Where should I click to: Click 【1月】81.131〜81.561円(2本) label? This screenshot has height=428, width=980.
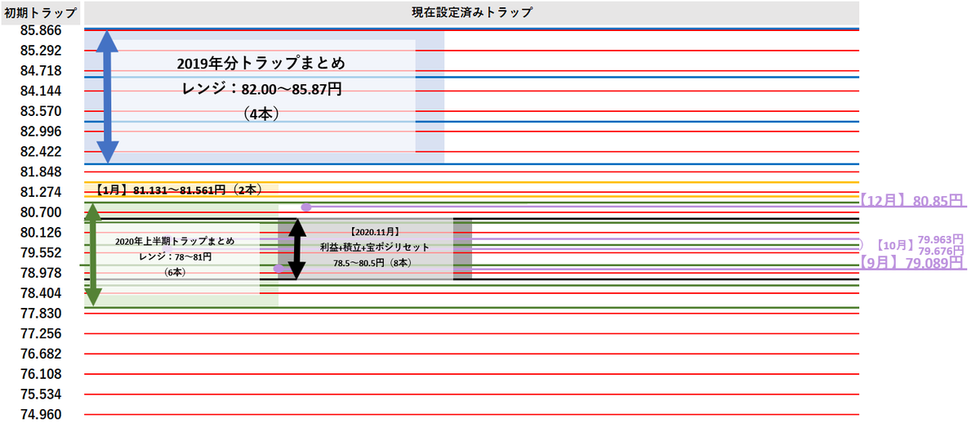(179, 189)
